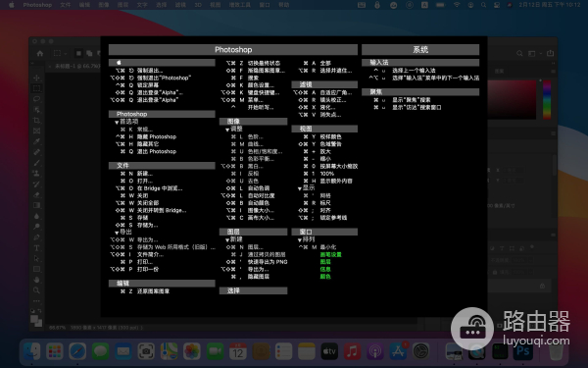Select the Eraser tool

point(37,195)
